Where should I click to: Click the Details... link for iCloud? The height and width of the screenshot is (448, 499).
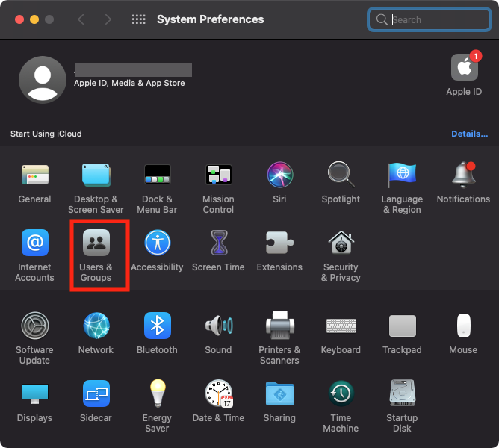469,134
